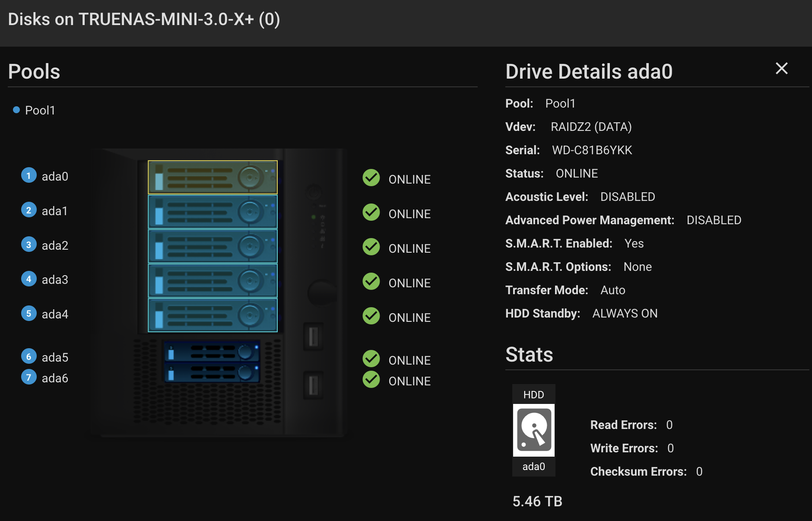The image size is (812, 521).
Task: Select the fifth drive bay in enclosure
Action: [x=213, y=315]
